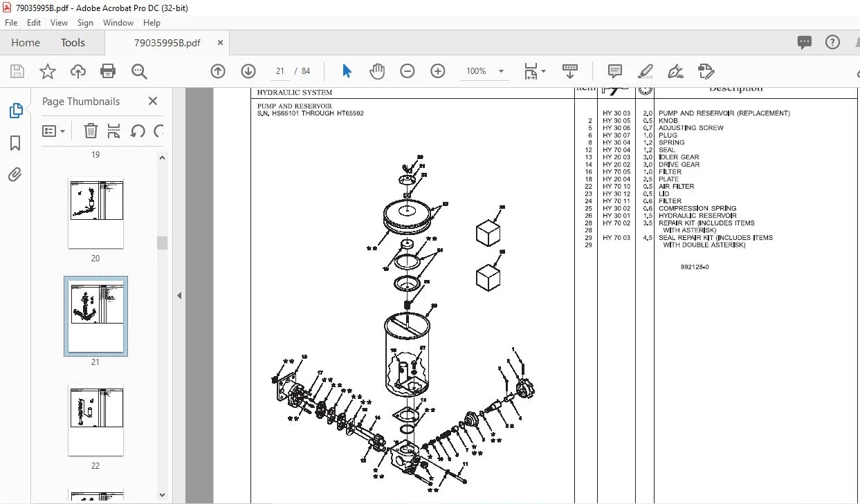The width and height of the screenshot is (860, 504).
Task: Delete selected page thumbnail trash icon
Action: tap(91, 131)
